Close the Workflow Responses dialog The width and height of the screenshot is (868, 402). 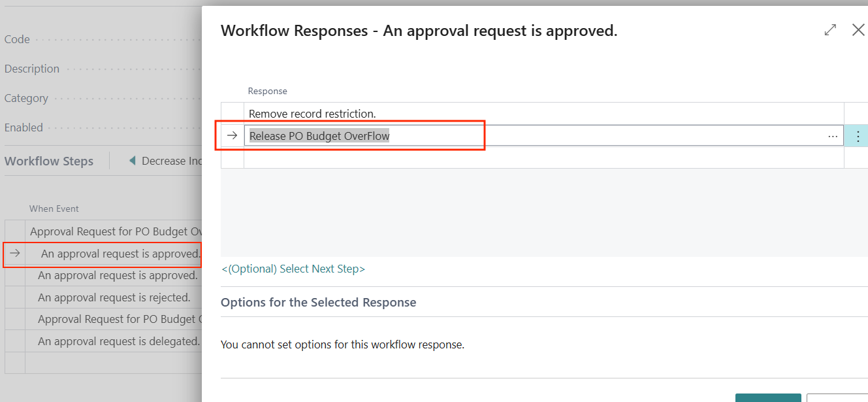click(858, 30)
